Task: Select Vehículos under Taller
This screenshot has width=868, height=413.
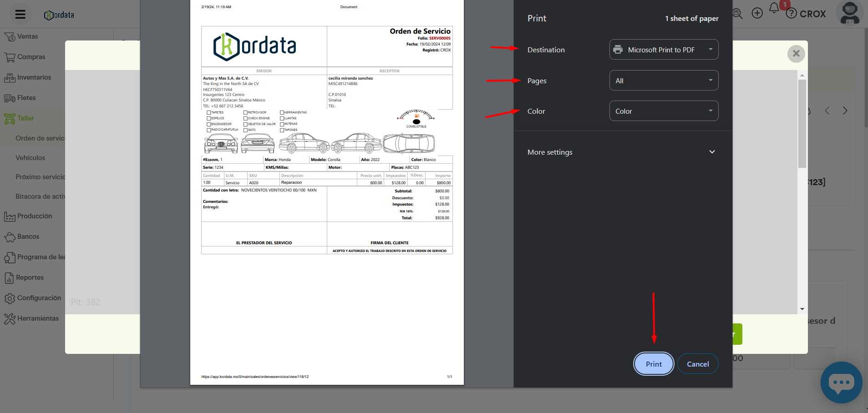Action: (30, 158)
